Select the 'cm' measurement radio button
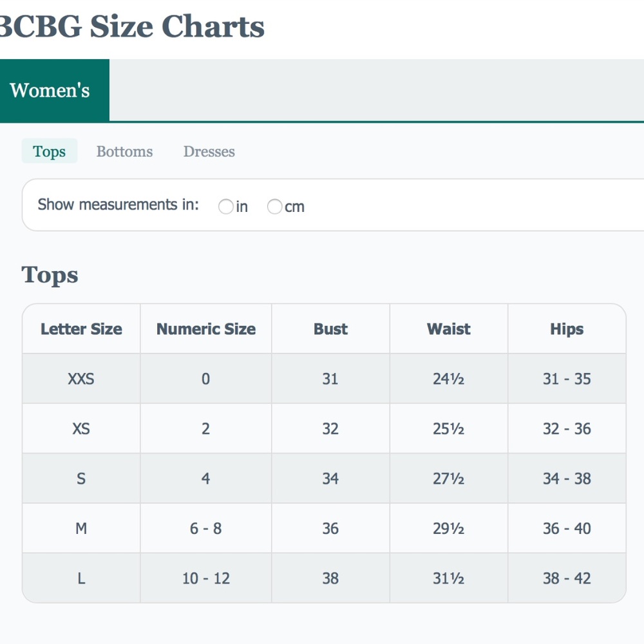The width and height of the screenshot is (644, 644). click(274, 206)
